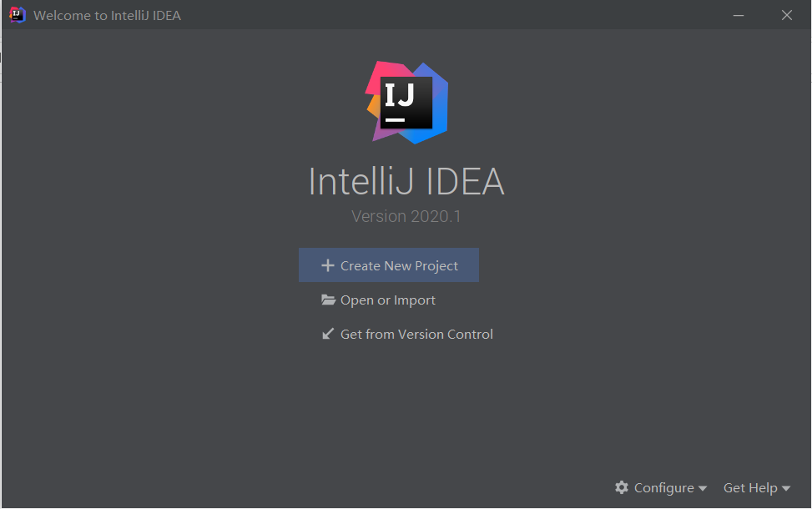Image resolution: width=812 pixels, height=509 pixels.
Task: Open the Get Help menu by its label
Action: tap(749, 487)
